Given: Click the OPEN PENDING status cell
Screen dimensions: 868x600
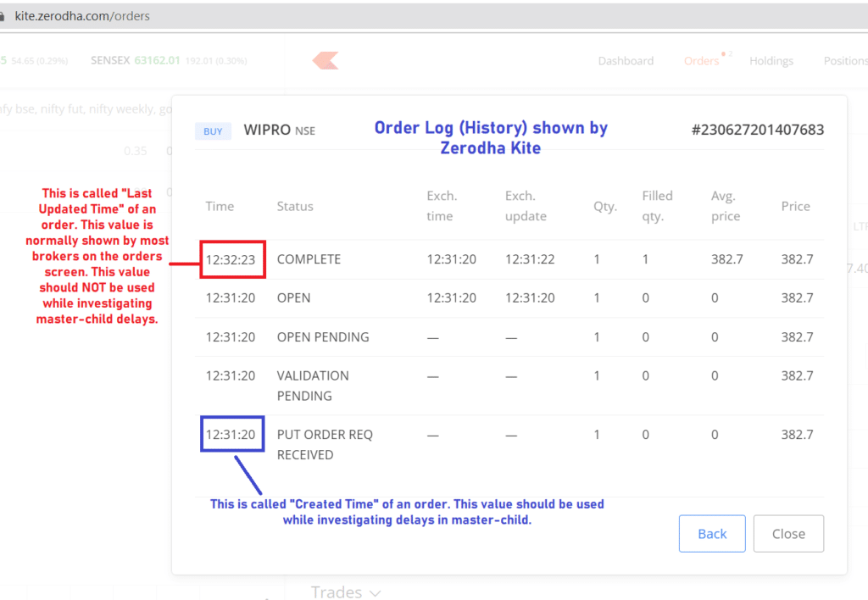Looking at the screenshot, I should click(x=323, y=337).
